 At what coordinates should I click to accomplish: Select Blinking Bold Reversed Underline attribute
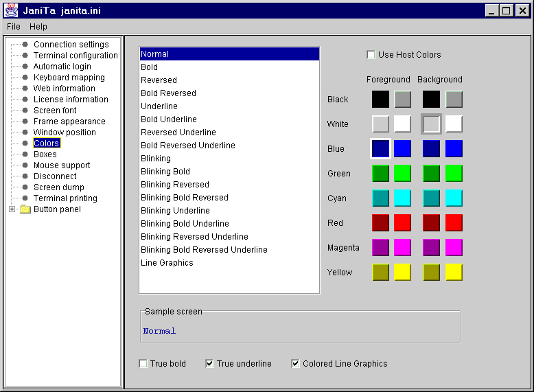pyautogui.click(x=229, y=250)
